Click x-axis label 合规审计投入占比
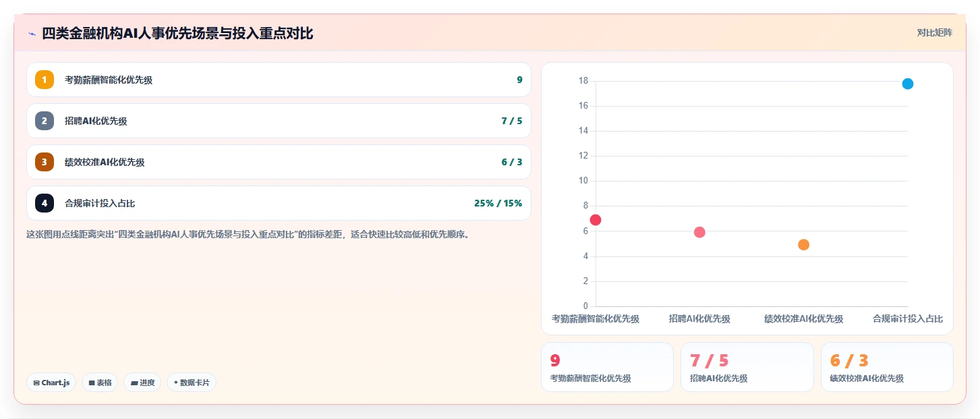Image resolution: width=980 pixels, height=419 pixels. point(908,318)
